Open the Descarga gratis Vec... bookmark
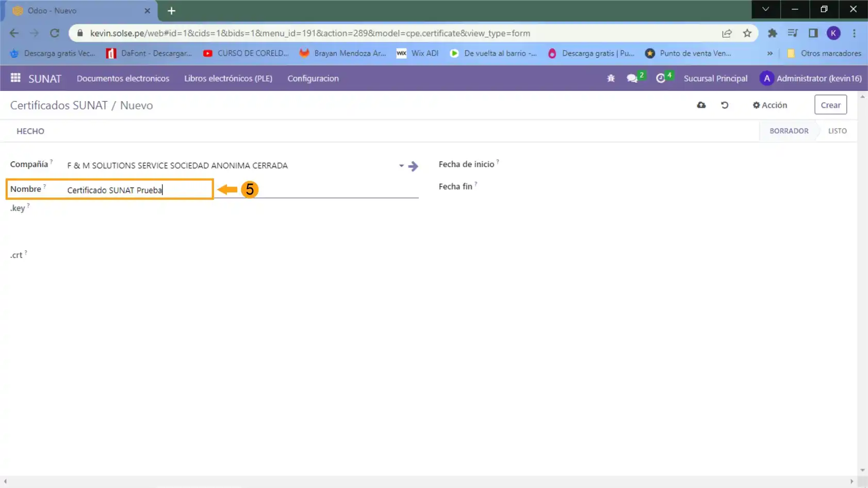This screenshot has width=868, height=488. (53, 53)
